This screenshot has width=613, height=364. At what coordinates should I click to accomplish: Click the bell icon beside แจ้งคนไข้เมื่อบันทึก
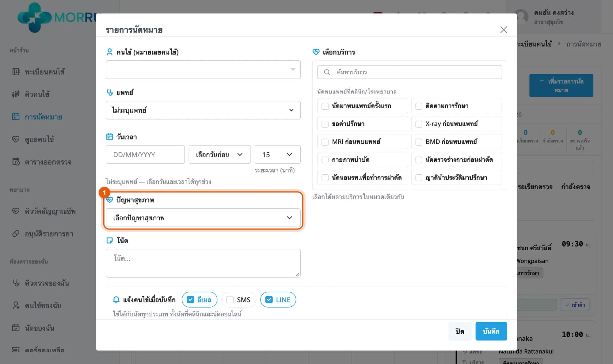click(x=116, y=300)
